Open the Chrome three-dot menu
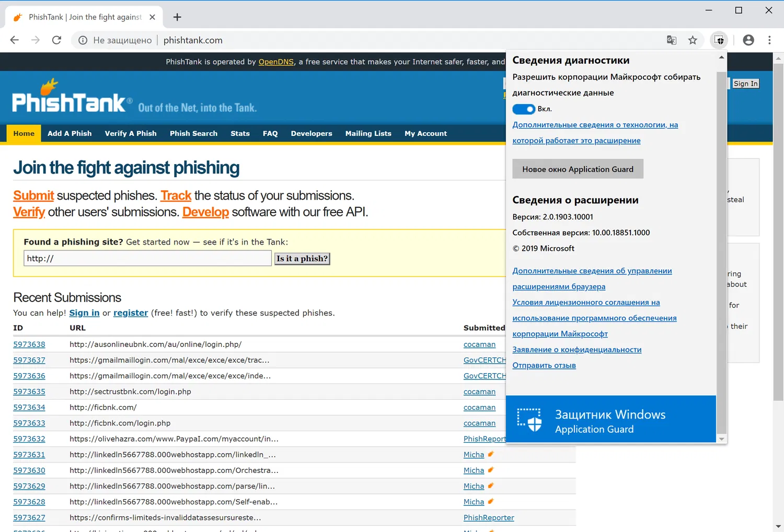The width and height of the screenshot is (784, 532). 769,40
